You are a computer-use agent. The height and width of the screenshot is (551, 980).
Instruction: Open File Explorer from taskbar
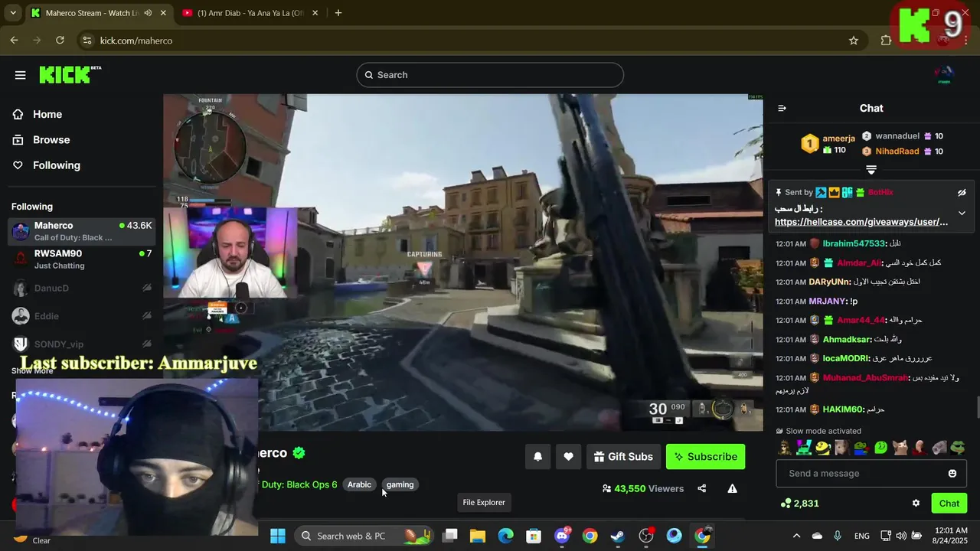(478, 536)
